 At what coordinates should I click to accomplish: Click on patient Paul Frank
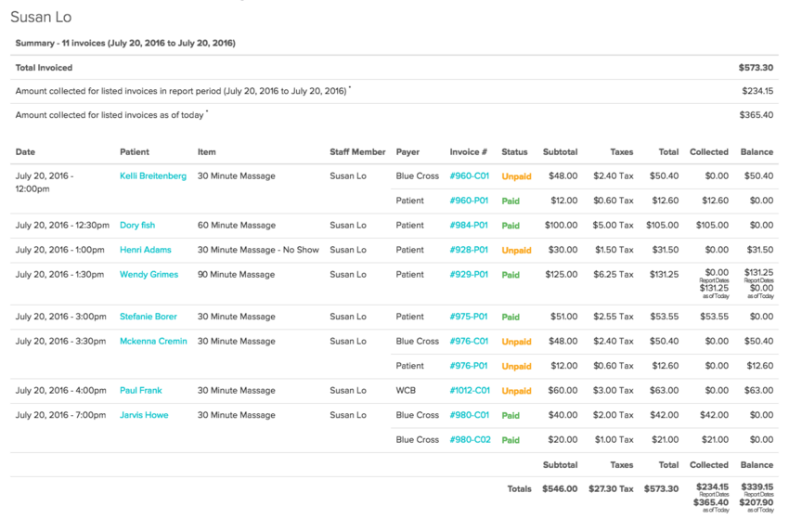click(x=140, y=391)
